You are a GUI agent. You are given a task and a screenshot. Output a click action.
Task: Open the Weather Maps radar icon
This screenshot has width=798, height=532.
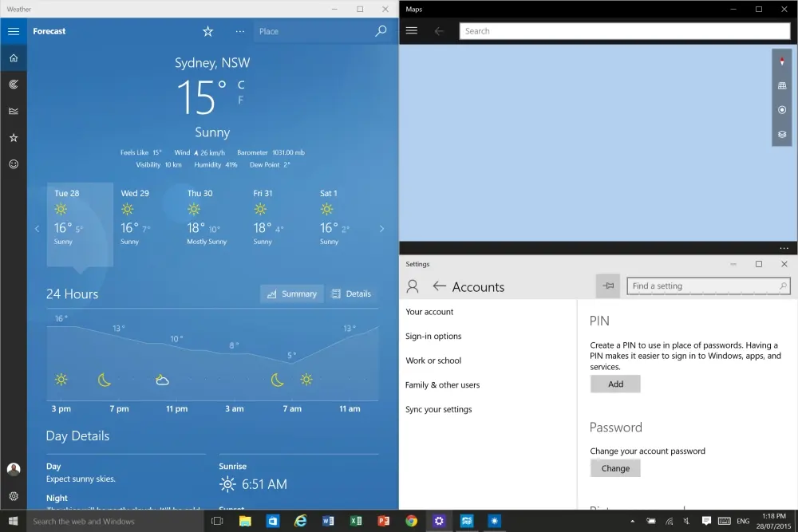coord(14,85)
